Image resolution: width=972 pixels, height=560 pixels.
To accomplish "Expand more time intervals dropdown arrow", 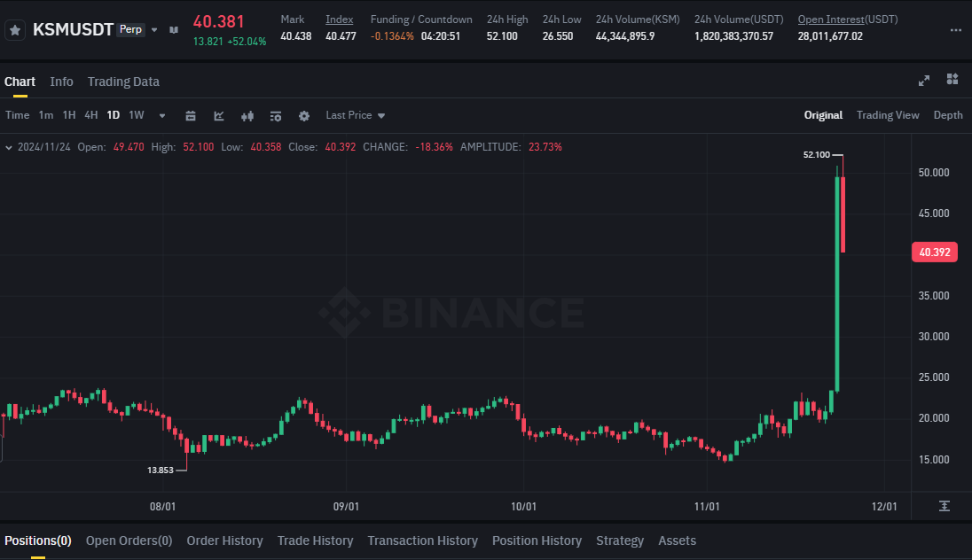I will tap(162, 116).
